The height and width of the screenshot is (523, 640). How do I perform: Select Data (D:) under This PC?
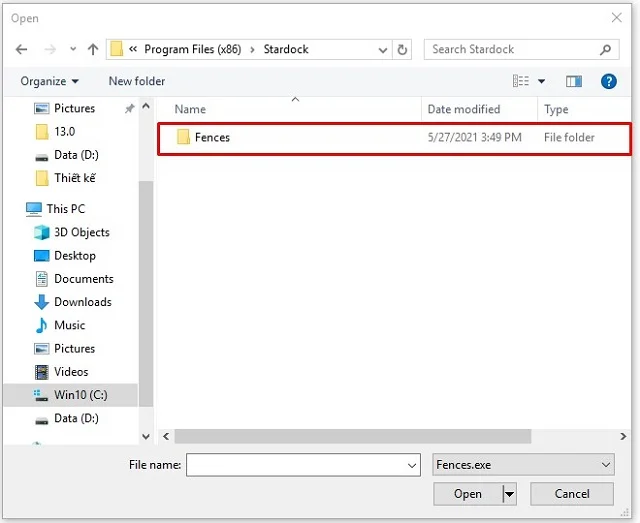[67, 418]
